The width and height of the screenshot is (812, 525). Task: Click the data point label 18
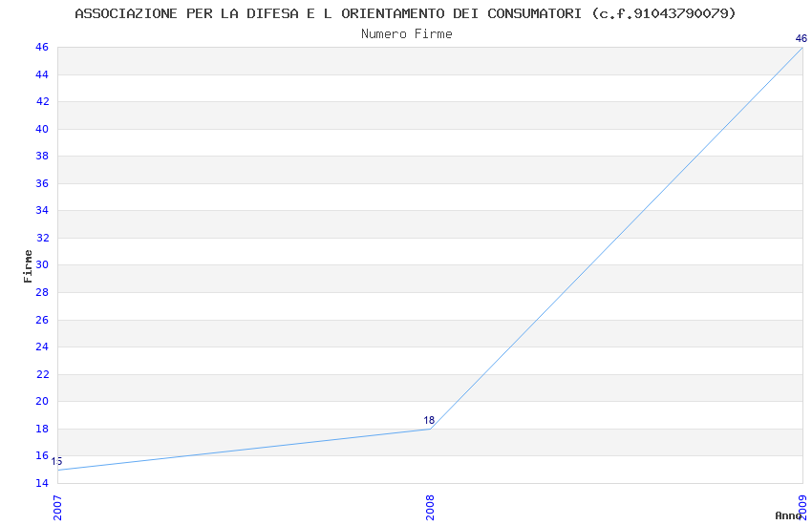tap(429, 421)
